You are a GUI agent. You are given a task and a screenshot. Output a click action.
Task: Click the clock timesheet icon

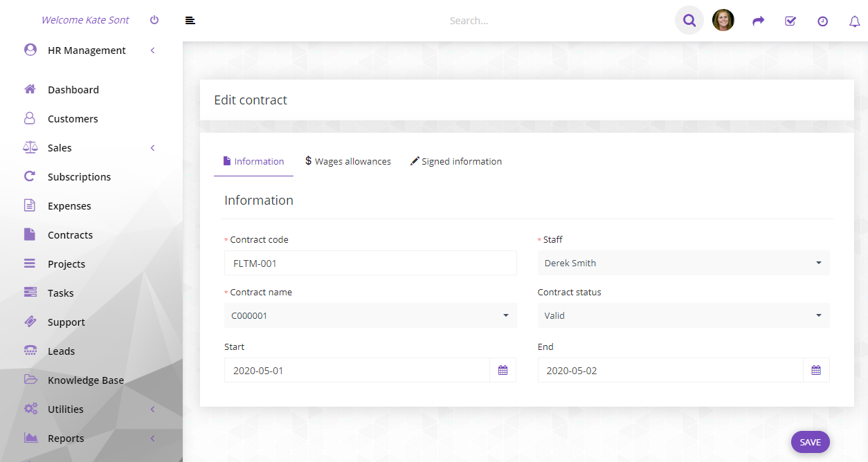tap(822, 21)
